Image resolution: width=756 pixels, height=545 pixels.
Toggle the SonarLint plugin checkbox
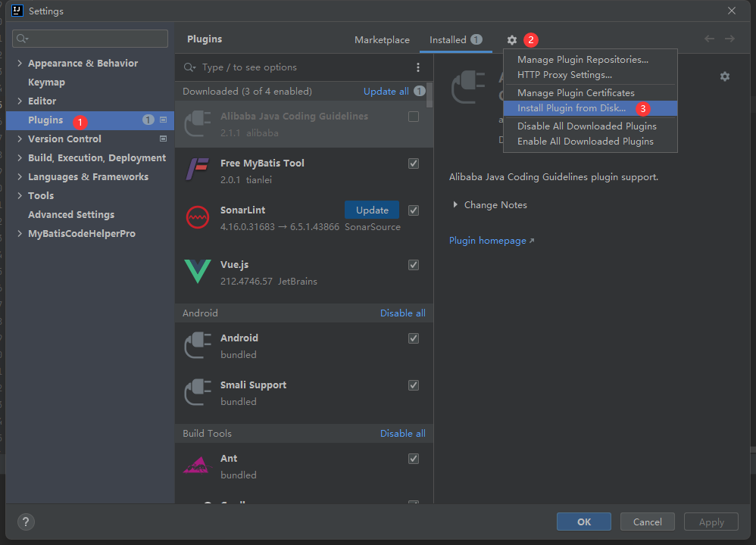[x=413, y=210]
